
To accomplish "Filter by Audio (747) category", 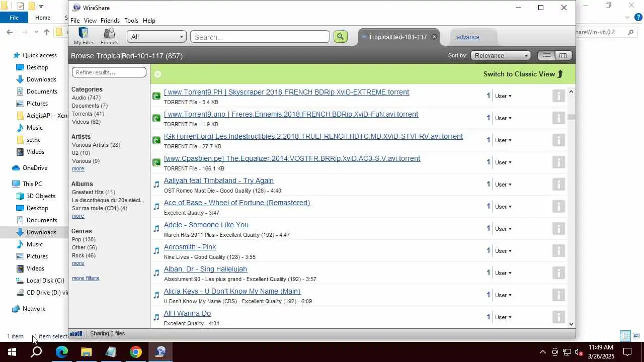I will point(86,98).
